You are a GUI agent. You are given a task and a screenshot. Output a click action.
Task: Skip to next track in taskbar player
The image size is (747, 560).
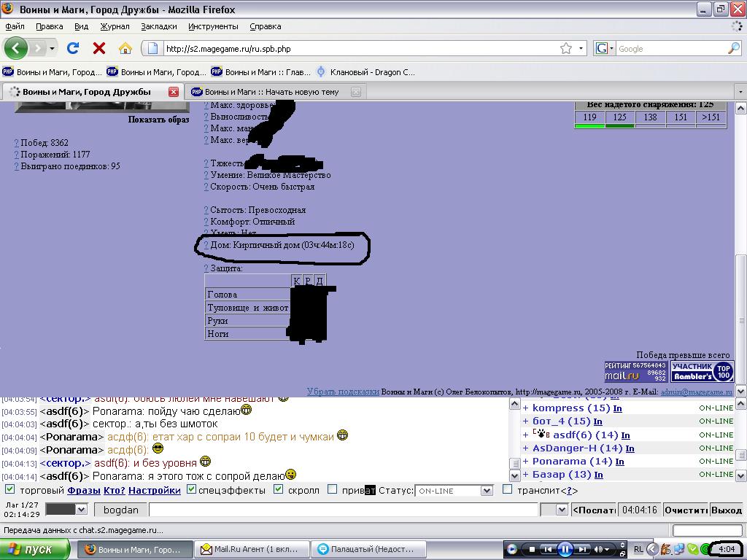click(x=582, y=550)
